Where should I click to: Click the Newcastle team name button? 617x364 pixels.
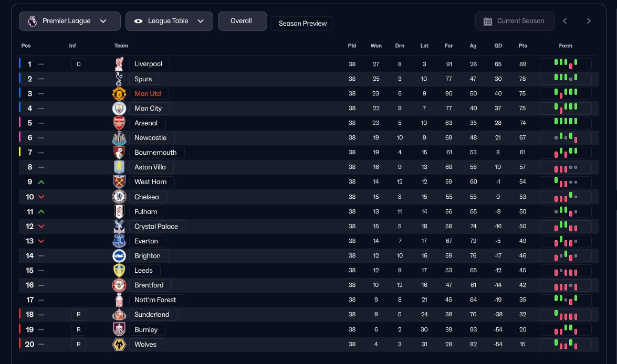tap(151, 138)
